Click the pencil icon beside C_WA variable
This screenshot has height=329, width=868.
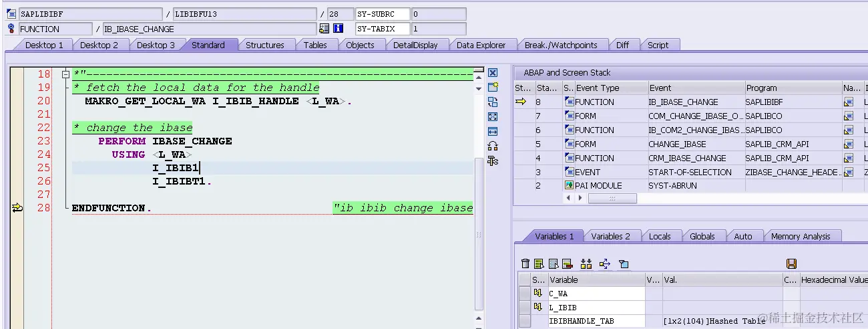click(x=538, y=293)
